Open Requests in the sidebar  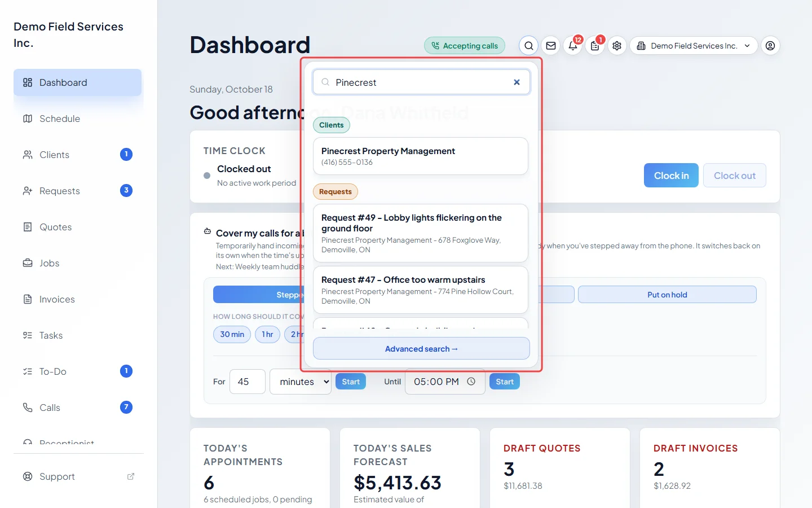tap(77, 191)
